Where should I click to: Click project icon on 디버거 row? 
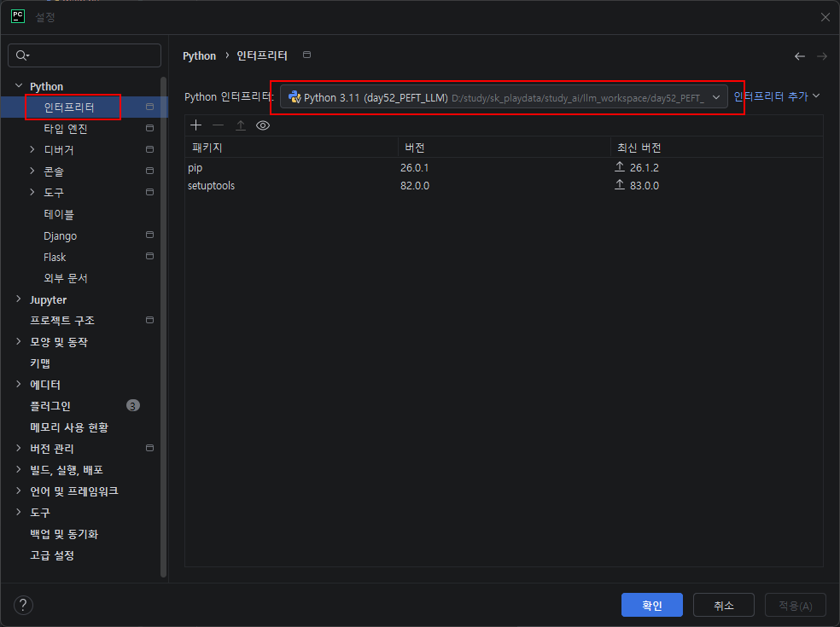point(150,149)
